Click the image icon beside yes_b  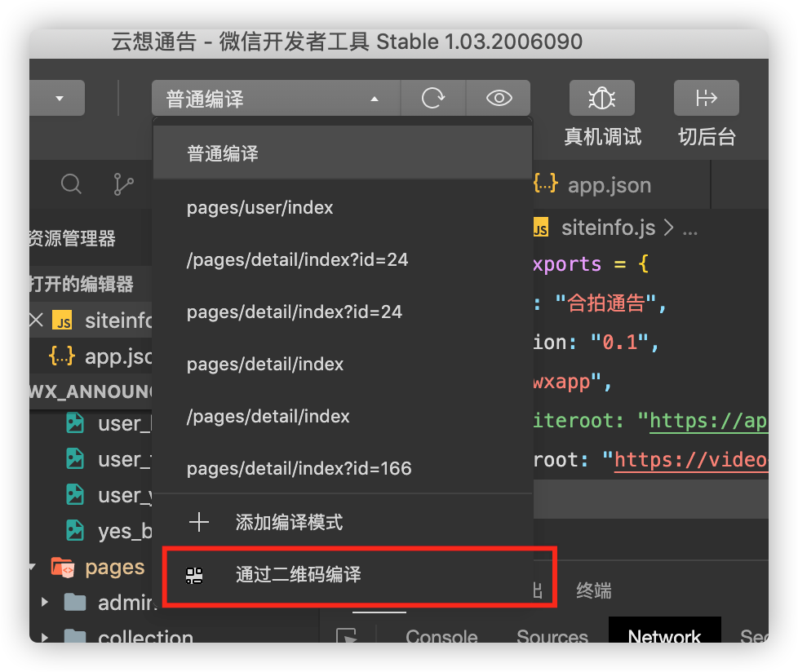tap(75, 531)
